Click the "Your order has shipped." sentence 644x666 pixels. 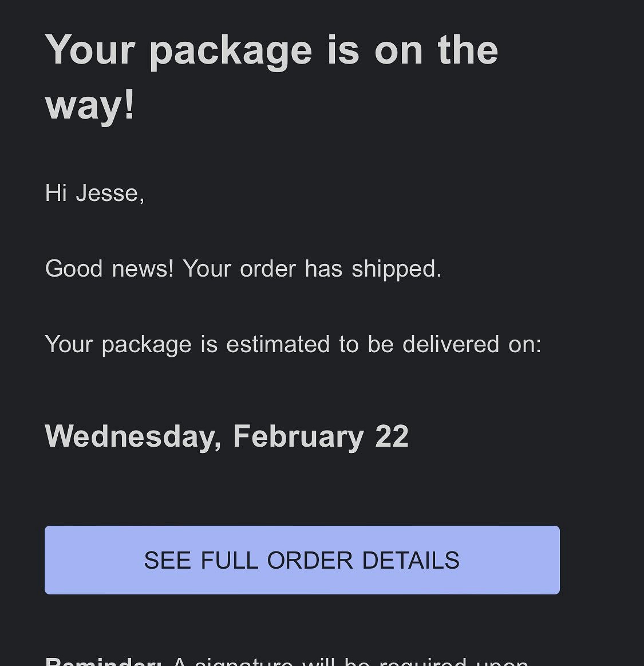coord(312,269)
